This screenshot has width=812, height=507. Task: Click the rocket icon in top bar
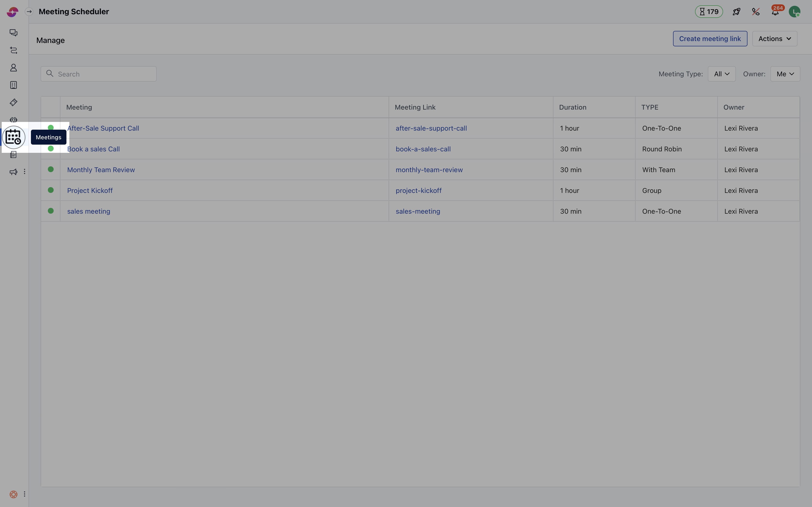tap(736, 12)
